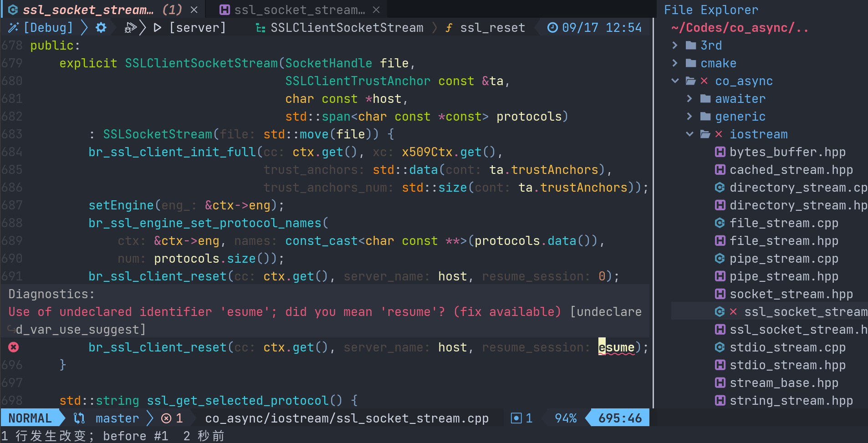Screen dimensions: 868x443
Task: Click the git branch master indicator
Action: coord(117,418)
